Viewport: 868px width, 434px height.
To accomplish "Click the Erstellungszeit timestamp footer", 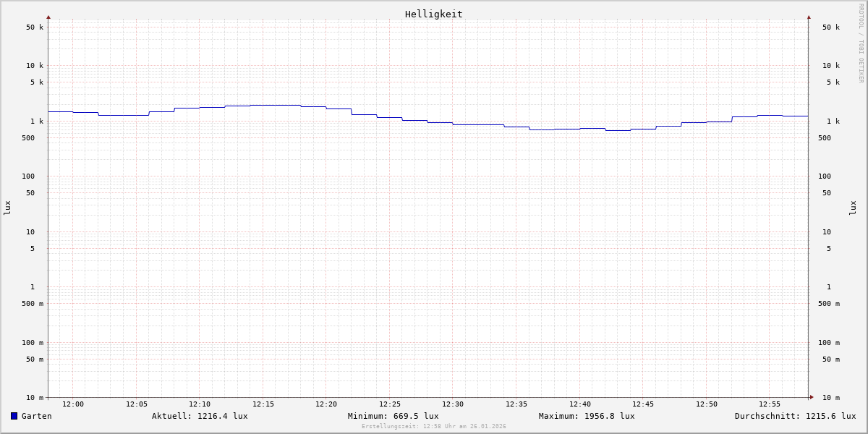I will pyautogui.click(x=434, y=427).
